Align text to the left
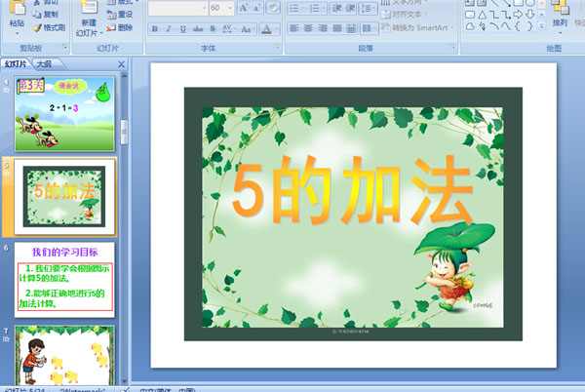585x392 pixels. tap(294, 28)
